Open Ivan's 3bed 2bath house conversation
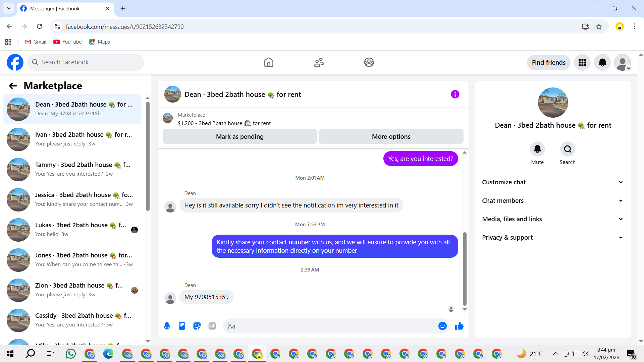 coord(72,139)
